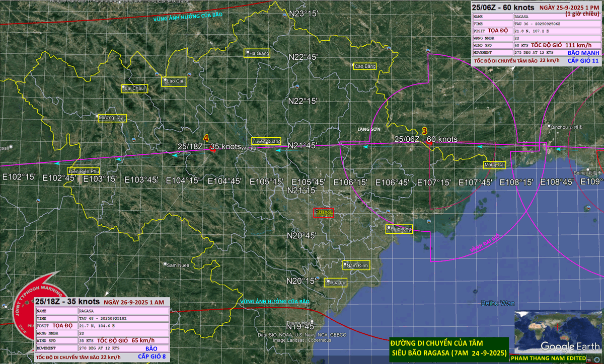Click the 'PHAM THANG NAM EDITED' credit text
The image size is (604, 364).
tap(549, 358)
